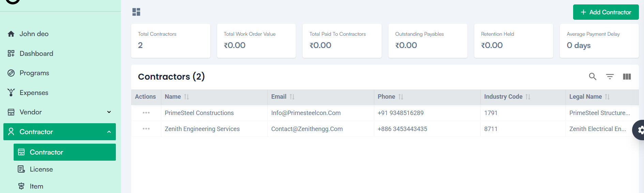Image resolution: width=644 pixels, height=193 pixels.
Task: Open actions menu for Zenith Engineering Services
Action: [146, 129]
